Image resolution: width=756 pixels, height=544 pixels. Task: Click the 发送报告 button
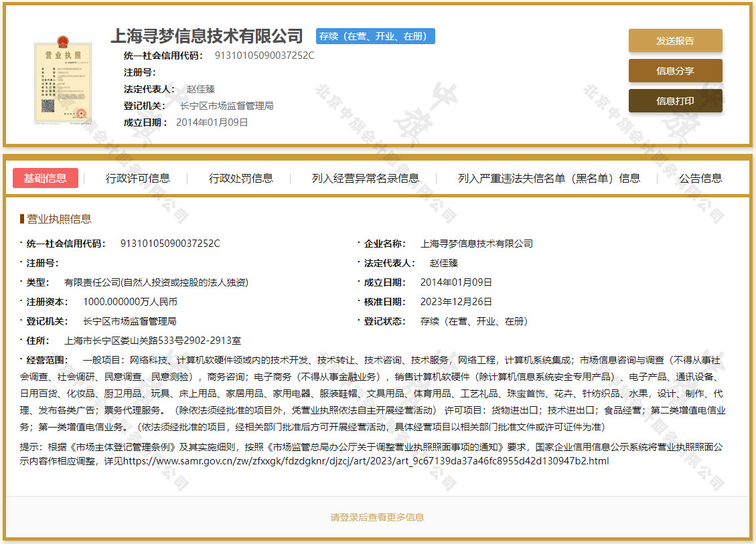click(x=675, y=40)
